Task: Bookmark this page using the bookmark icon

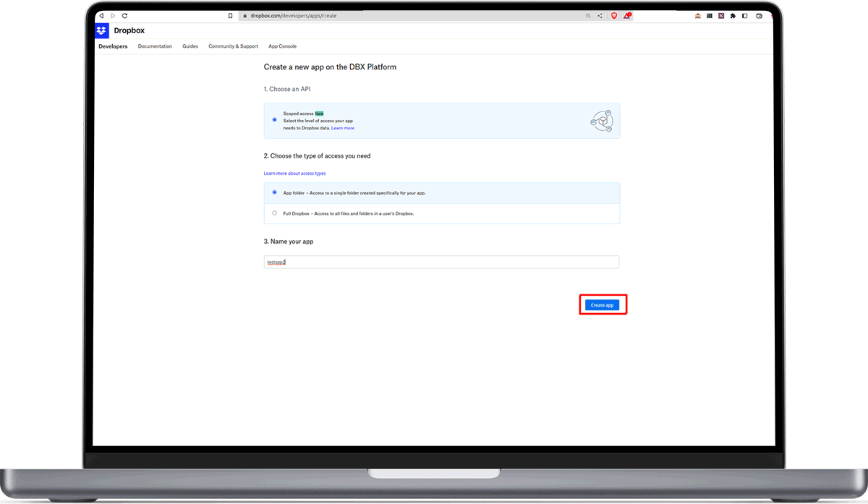Action: 230,15
